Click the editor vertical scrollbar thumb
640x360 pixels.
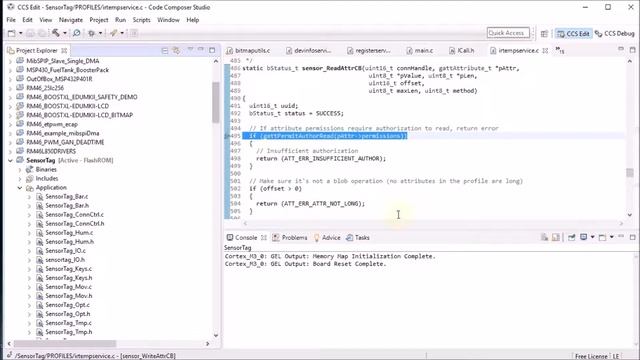click(630, 173)
